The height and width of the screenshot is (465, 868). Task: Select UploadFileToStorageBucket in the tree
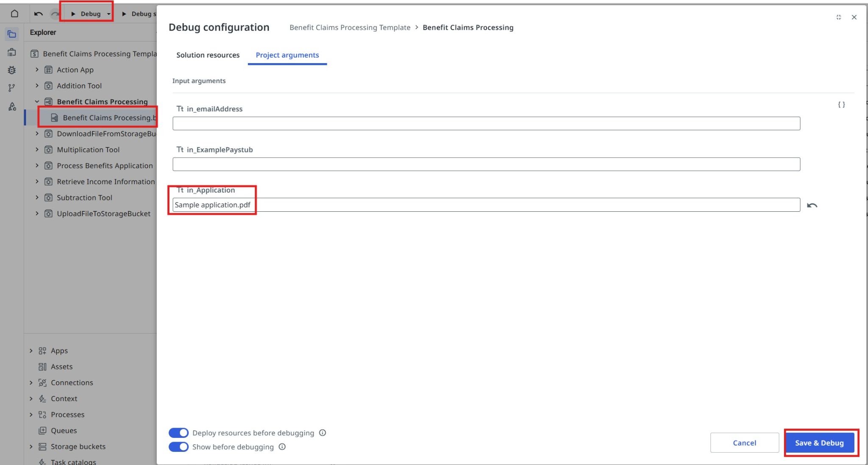[103, 213]
